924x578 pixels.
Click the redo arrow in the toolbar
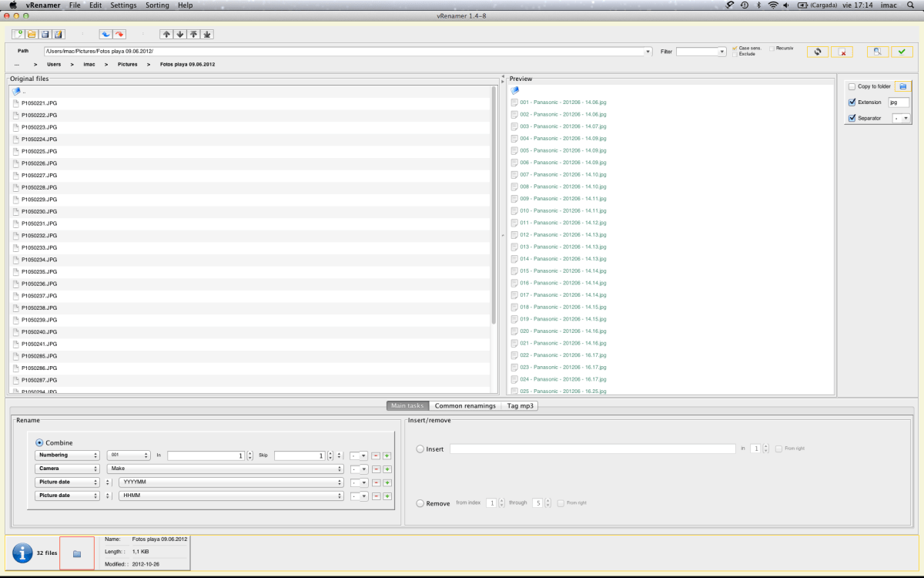click(x=119, y=34)
